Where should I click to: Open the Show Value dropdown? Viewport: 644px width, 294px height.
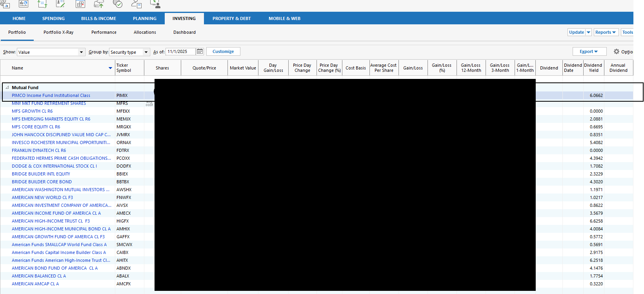[x=51, y=52]
